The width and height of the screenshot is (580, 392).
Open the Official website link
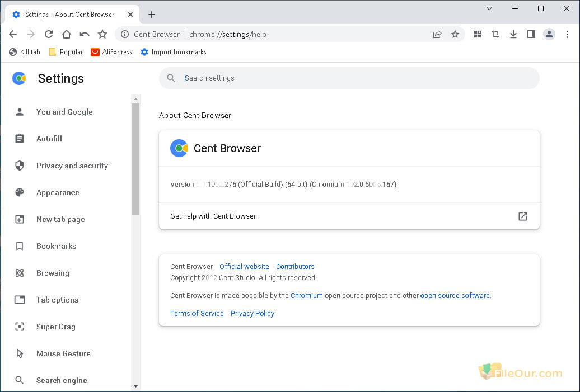(x=244, y=266)
